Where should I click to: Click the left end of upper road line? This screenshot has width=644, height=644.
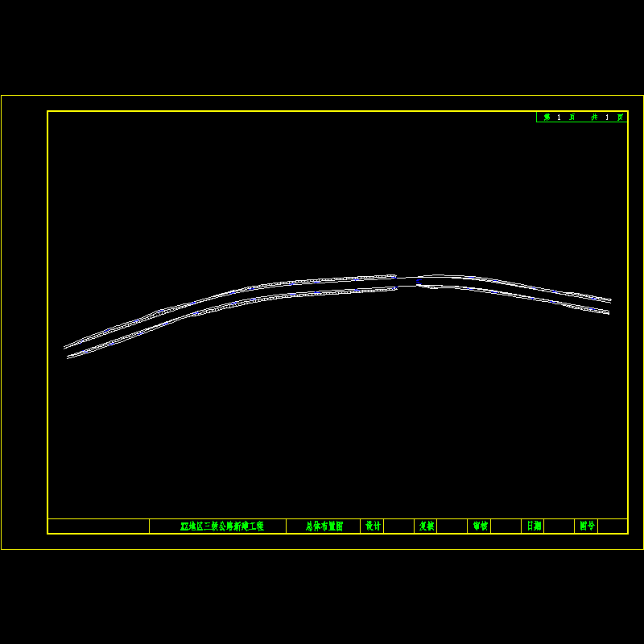click(x=65, y=348)
